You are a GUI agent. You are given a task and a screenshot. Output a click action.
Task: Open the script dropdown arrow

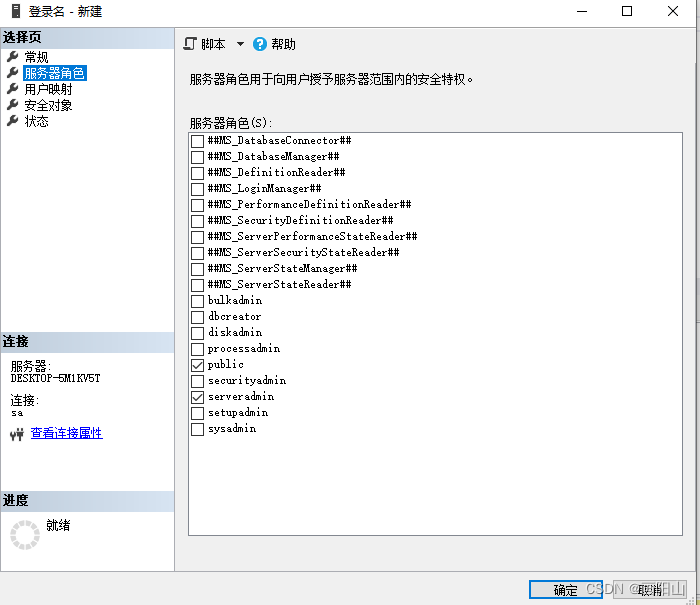click(x=240, y=44)
